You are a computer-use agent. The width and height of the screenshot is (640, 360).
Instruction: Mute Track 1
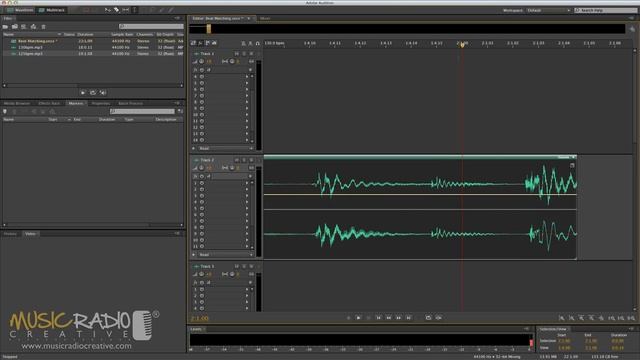pyautogui.click(x=237, y=53)
